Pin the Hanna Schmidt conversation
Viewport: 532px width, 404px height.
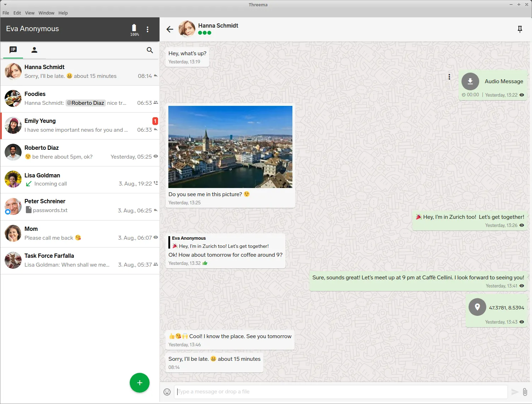[520, 29]
